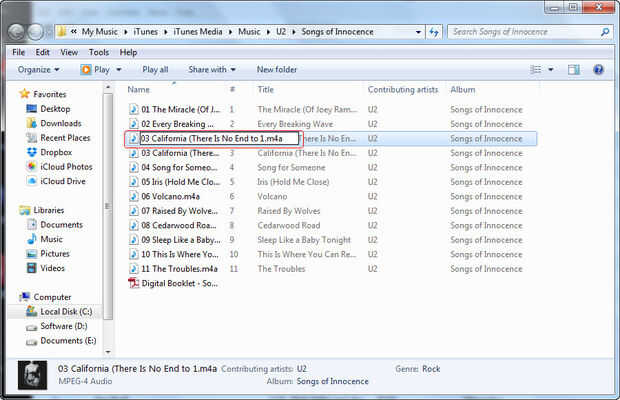Go to Music folder in breadcrumb

249,32
